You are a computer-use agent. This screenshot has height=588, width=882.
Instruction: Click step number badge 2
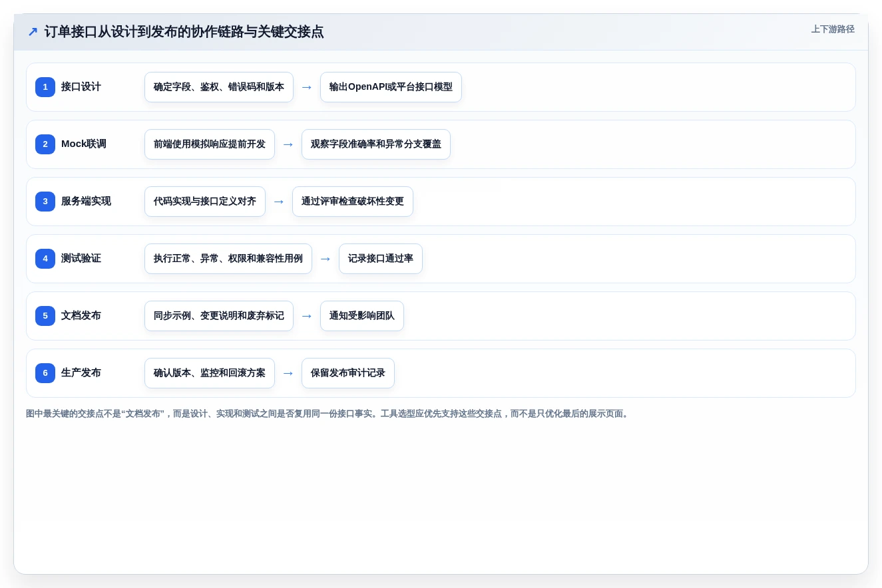(x=45, y=144)
